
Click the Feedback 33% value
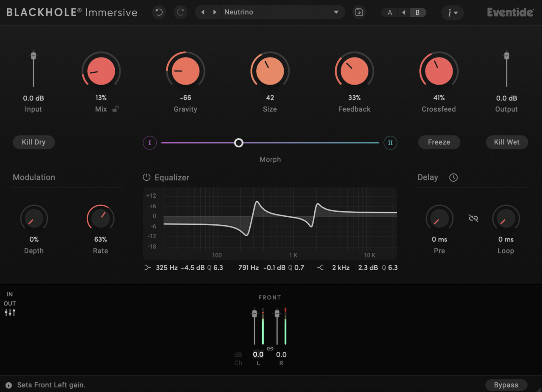point(354,98)
